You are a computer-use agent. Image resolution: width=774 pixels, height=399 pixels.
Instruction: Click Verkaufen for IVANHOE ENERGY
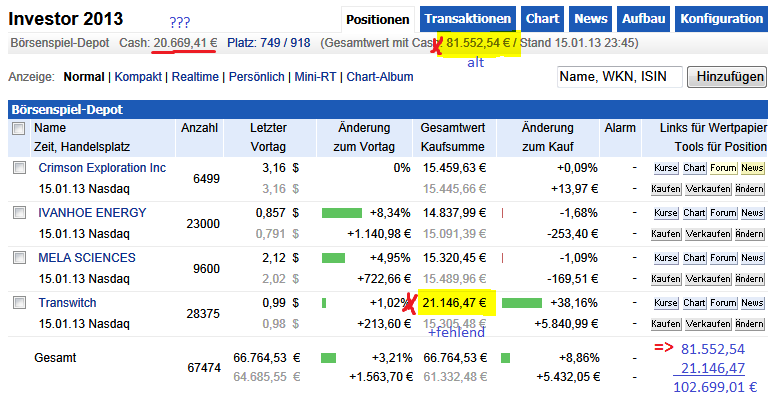point(708,234)
